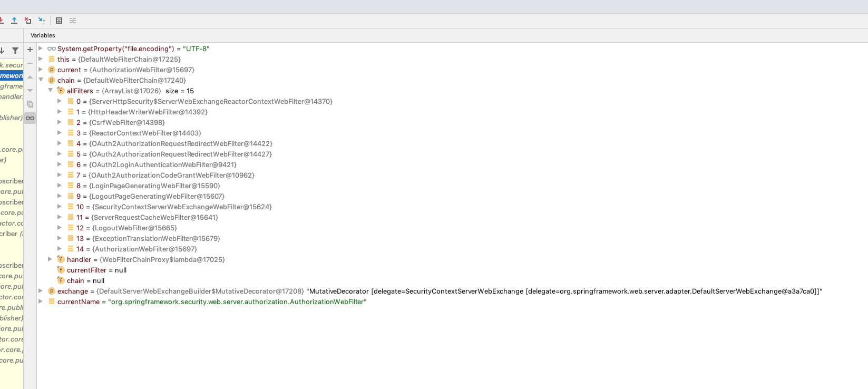868x389 pixels.
Task: Click the 'f' field icon beside handler
Action: [x=61, y=259]
